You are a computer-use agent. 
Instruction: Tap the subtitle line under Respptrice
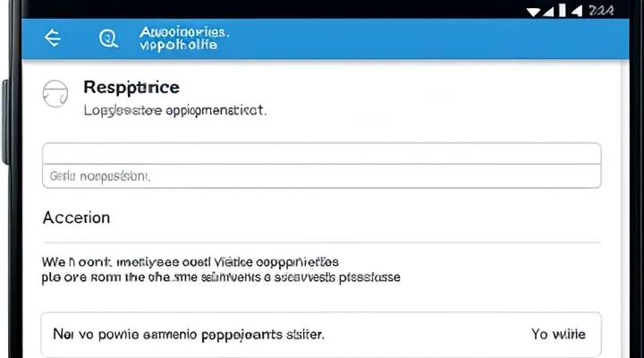174,112
